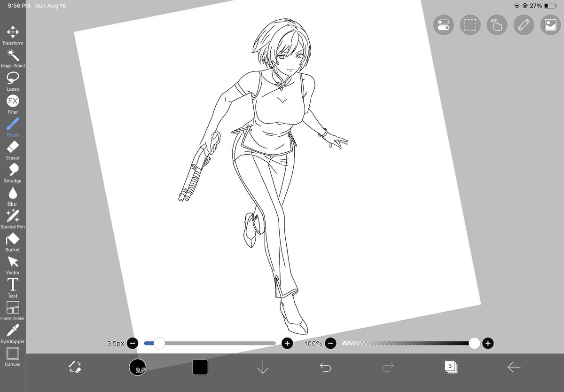Viewport: 564px width, 392px height.
Task: Toggle the view settings switch icon
Action: pyautogui.click(x=443, y=25)
